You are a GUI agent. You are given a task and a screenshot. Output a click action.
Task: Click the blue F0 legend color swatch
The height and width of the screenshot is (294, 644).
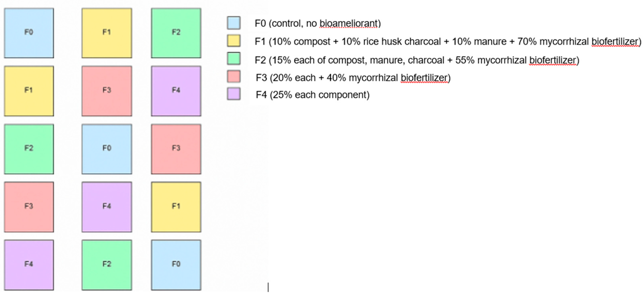(x=234, y=23)
